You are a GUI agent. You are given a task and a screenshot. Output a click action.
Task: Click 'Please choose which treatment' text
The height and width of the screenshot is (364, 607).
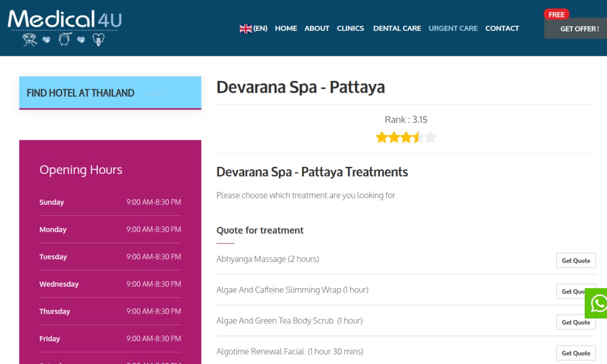306,195
